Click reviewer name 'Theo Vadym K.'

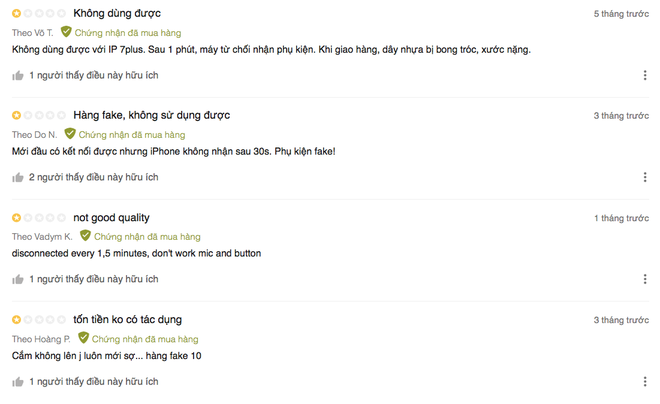pyautogui.click(x=41, y=236)
